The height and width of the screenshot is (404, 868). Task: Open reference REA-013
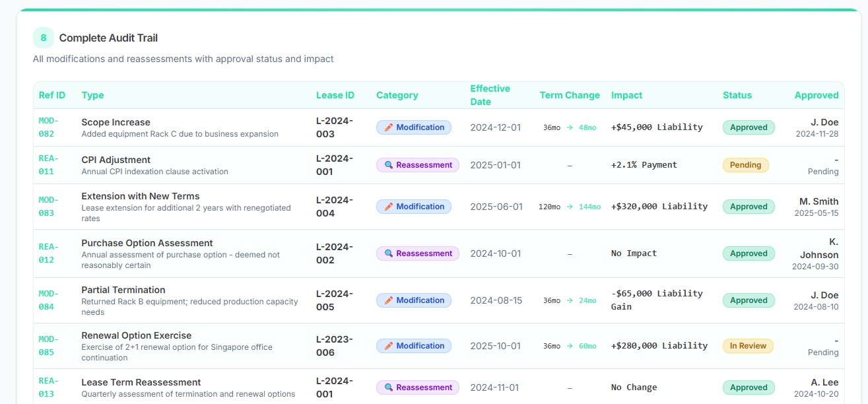point(49,387)
